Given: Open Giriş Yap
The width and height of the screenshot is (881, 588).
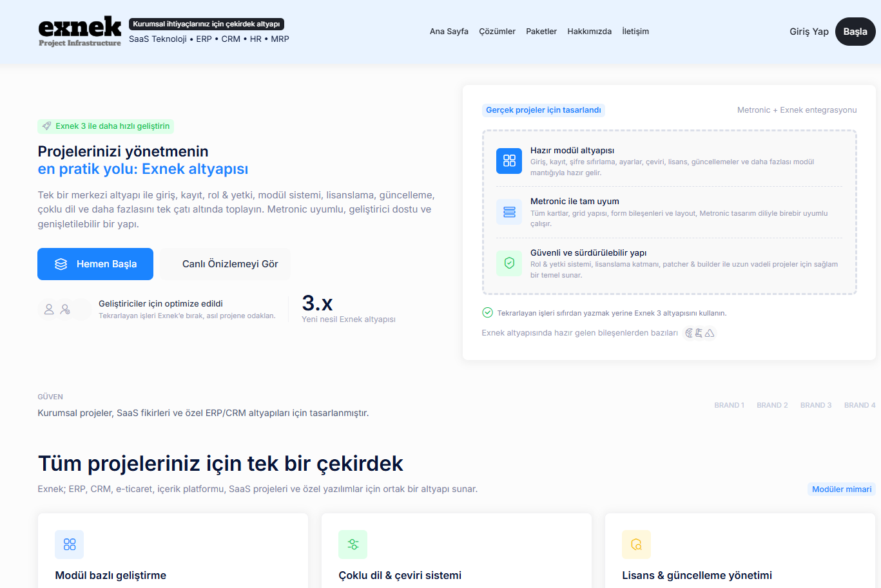Looking at the screenshot, I should (808, 31).
